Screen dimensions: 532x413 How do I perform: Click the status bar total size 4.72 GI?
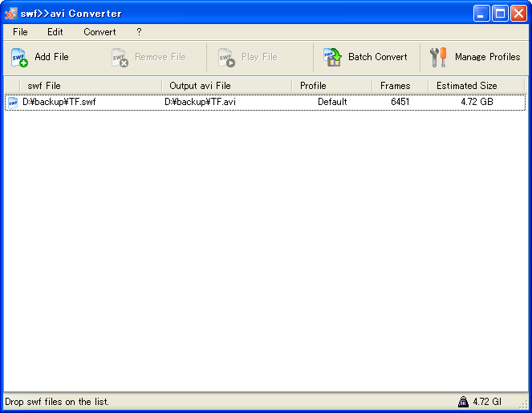[x=487, y=402]
